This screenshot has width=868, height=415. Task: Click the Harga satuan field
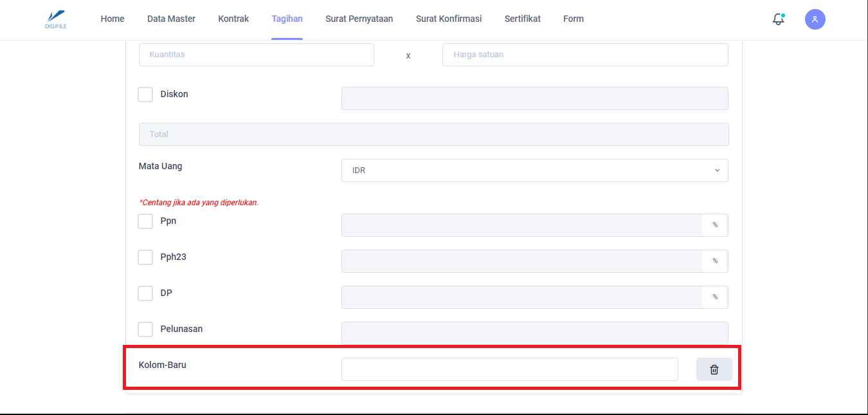[585, 55]
